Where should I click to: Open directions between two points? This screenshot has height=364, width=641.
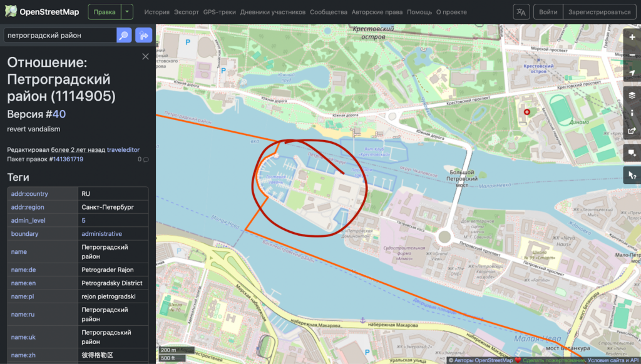[x=143, y=35]
